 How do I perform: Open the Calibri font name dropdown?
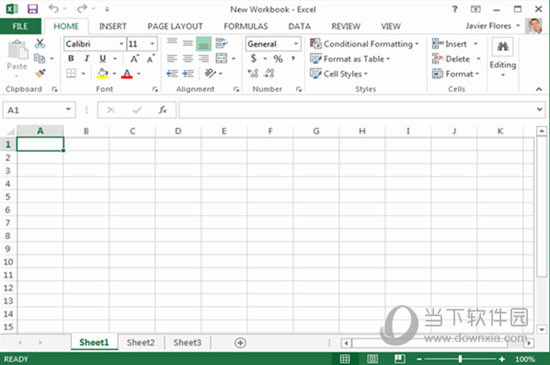tap(121, 44)
